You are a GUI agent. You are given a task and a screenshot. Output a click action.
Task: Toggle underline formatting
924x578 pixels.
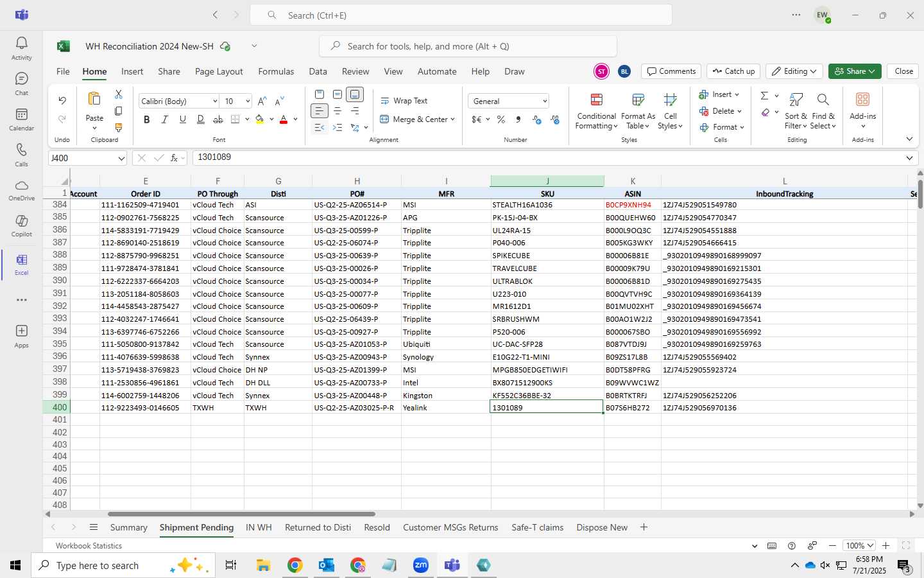(x=183, y=119)
